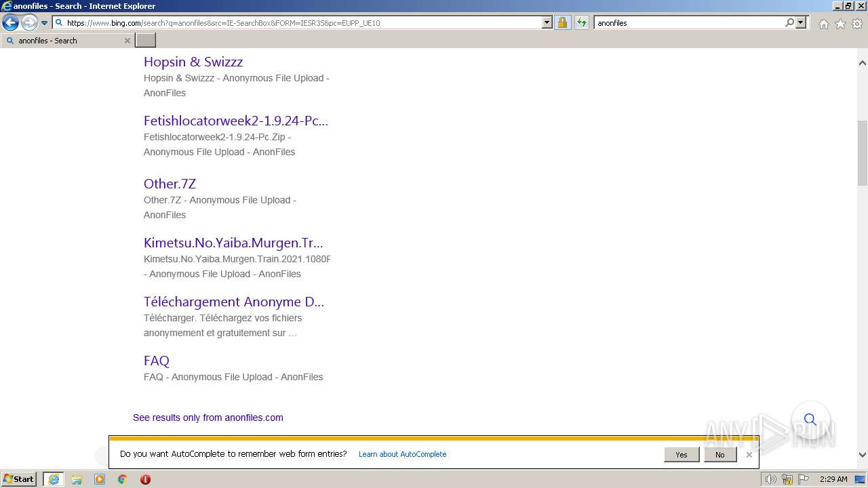Start search with the magnifier icon in the search box
Screen dimensions: 868x488
tap(789, 22)
